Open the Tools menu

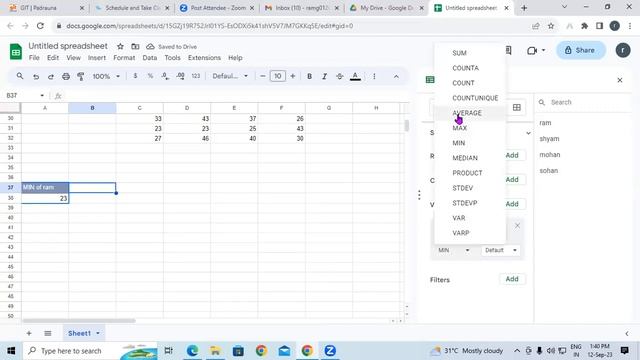click(x=172, y=58)
